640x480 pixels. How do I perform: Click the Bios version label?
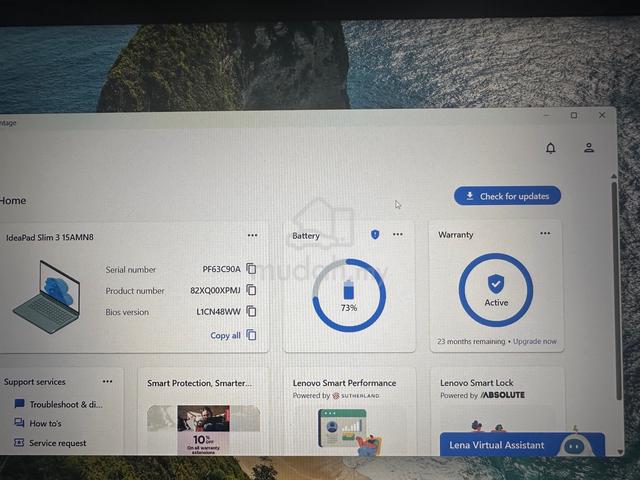point(127,312)
